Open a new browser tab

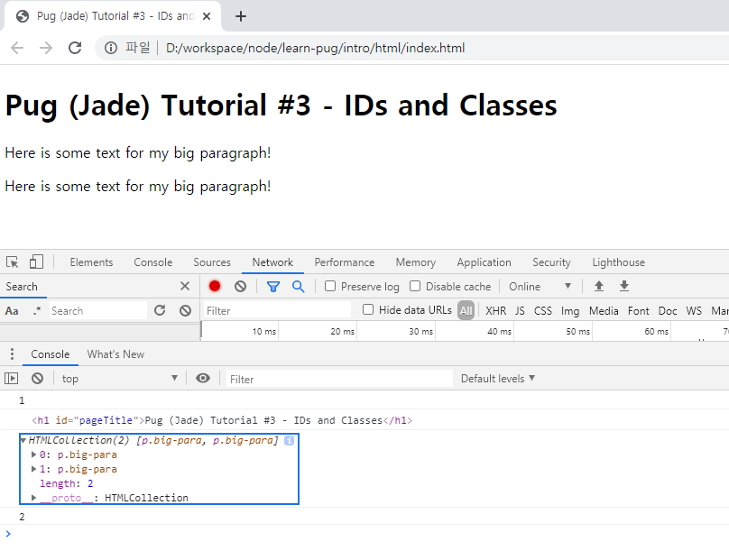pyautogui.click(x=240, y=16)
